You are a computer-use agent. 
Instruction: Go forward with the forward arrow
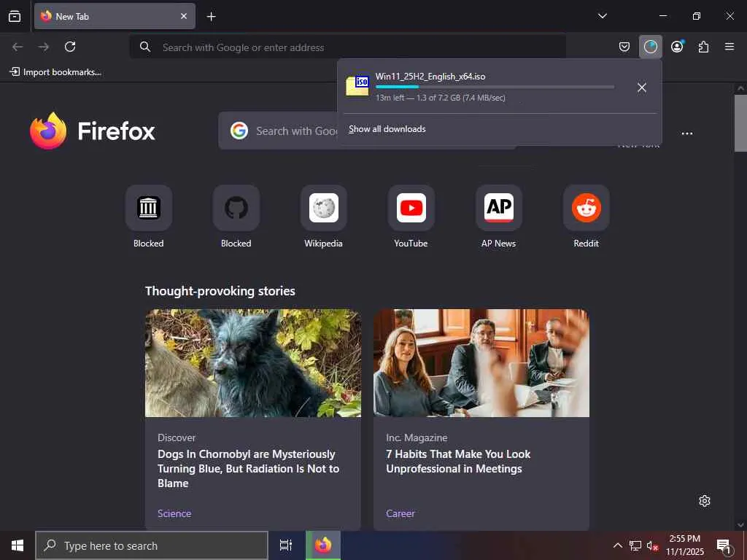[x=43, y=47]
